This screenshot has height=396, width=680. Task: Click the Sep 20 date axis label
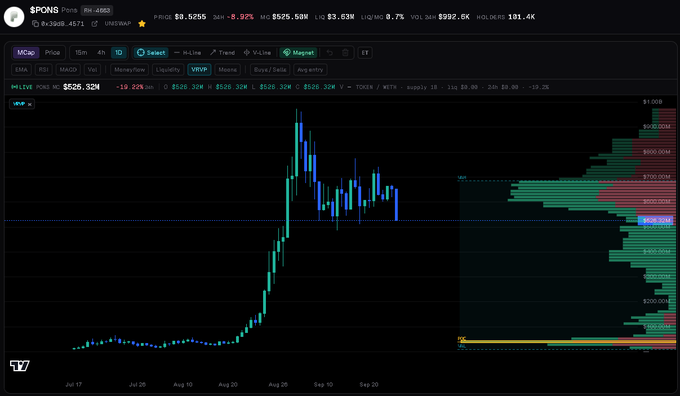369,385
